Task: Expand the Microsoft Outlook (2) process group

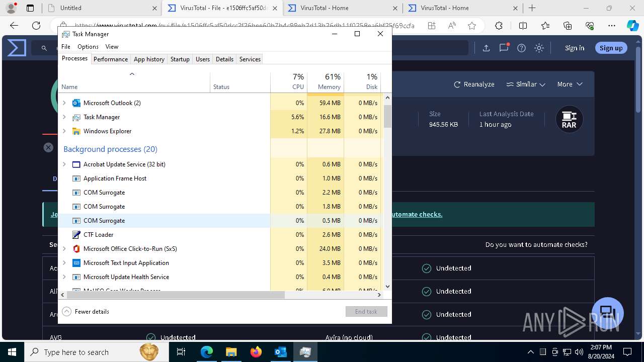Action: [x=64, y=103]
